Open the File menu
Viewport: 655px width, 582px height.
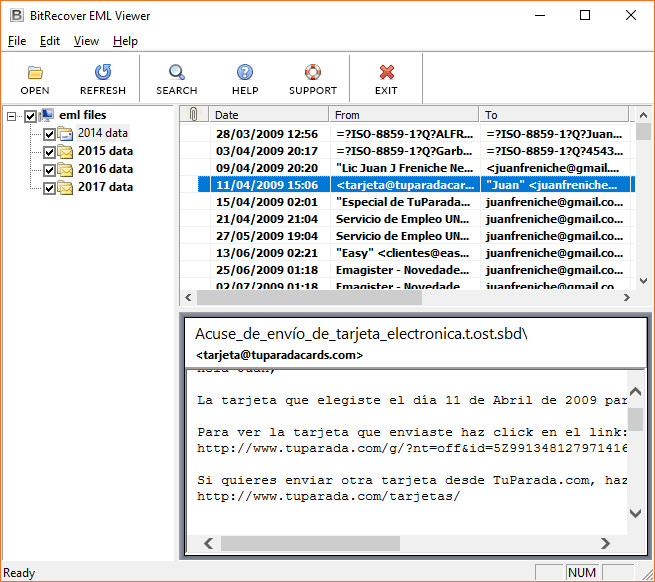point(17,41)
